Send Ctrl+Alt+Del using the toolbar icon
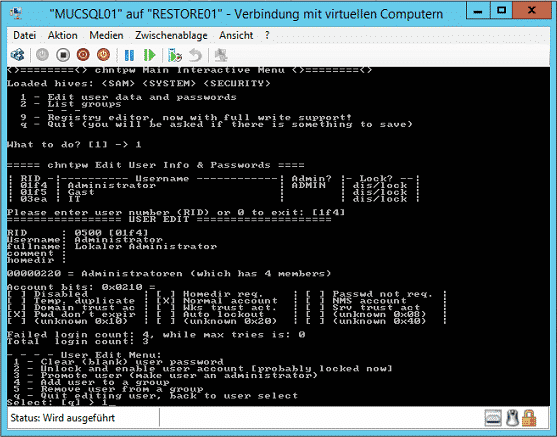Screen dimensions: 557x437 (x=17, y=55)
